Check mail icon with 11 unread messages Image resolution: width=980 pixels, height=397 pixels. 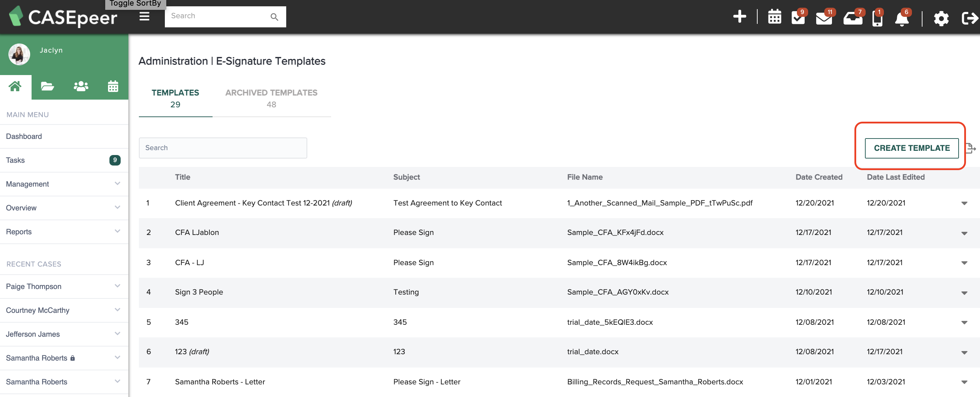[x=825, y=18]
